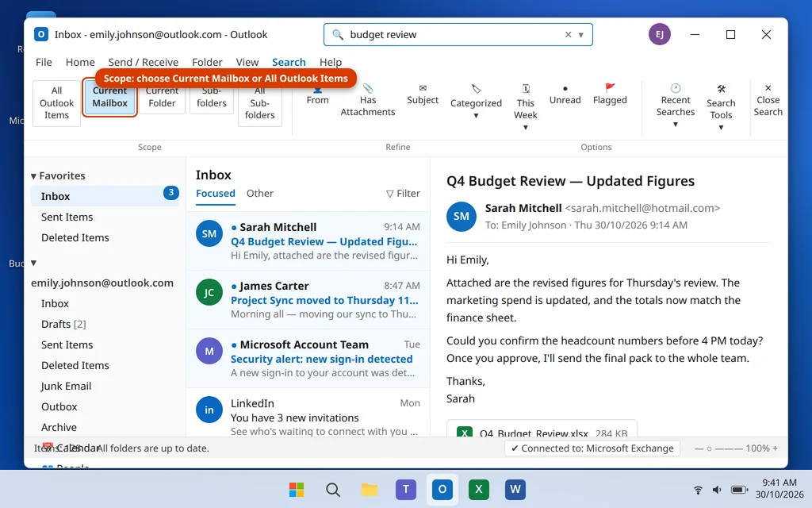Switch to the Focused inbox tab
Image resolution: width=812 pixels, height=508 pixels.
pyautogui.click(x=216, y=194)
